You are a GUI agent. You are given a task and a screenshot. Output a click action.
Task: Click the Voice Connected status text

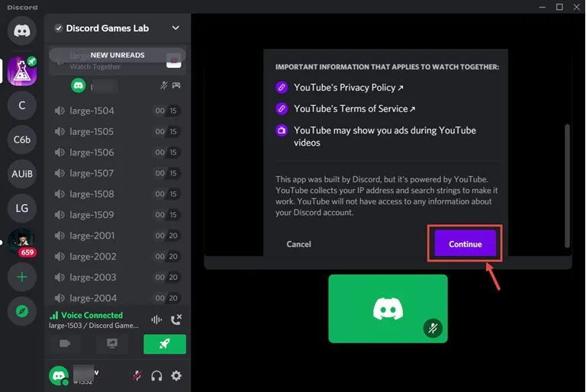pyautogui.click(x=92, y=315)
